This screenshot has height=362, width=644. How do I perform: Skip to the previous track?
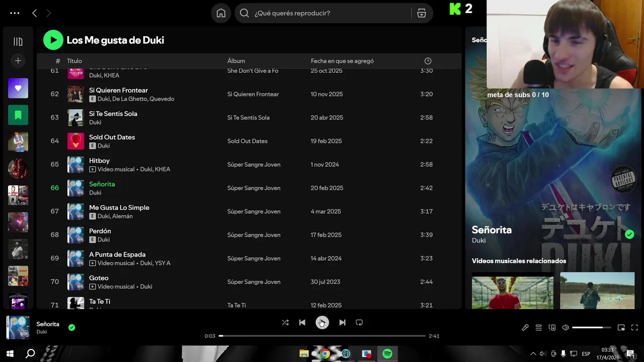302,322
